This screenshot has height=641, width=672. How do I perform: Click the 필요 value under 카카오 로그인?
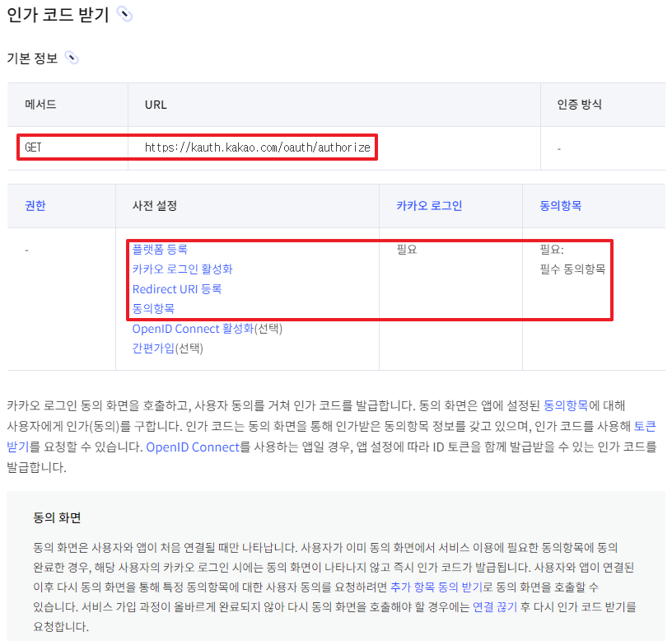(407, 249)
